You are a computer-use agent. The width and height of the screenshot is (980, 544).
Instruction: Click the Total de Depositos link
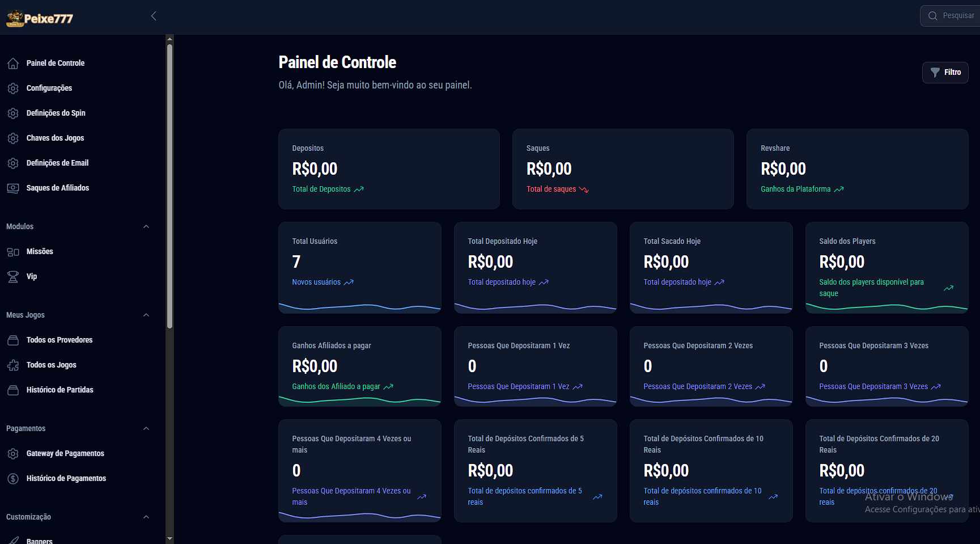point(321,189)
